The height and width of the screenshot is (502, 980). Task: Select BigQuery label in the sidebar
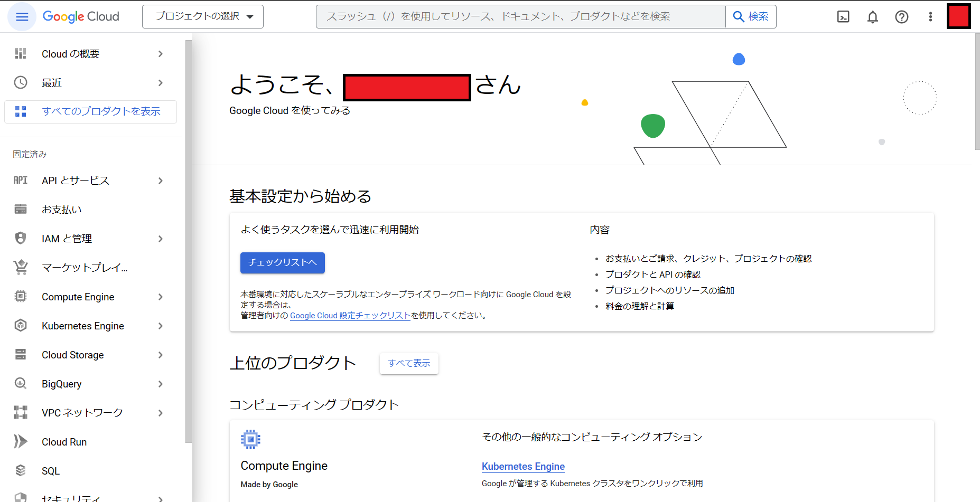pos(61,384)
